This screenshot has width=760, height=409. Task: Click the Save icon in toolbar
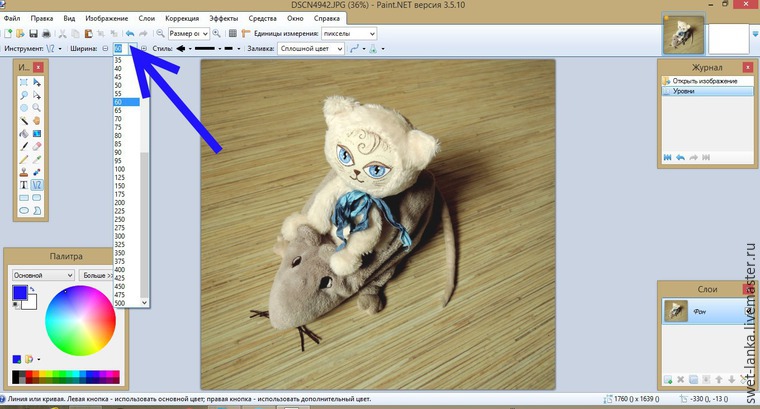35,34
